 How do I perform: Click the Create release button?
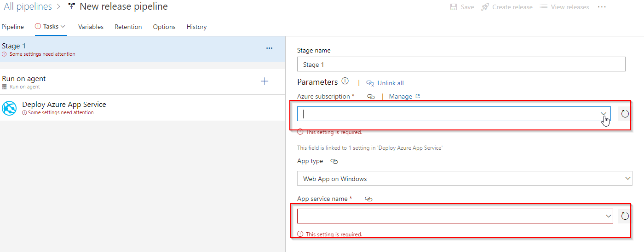pos(506,7)
